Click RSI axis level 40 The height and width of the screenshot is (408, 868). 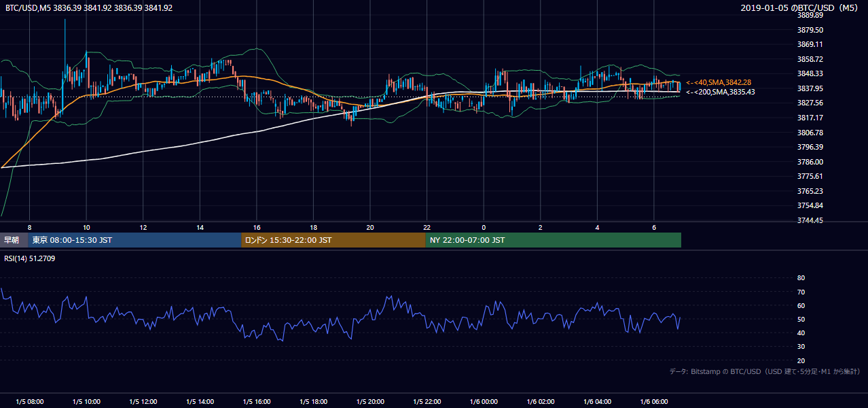pos(801,333)
